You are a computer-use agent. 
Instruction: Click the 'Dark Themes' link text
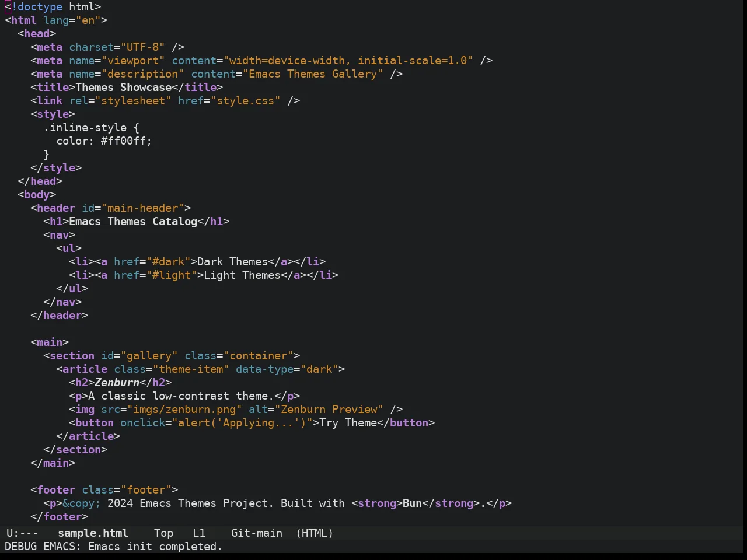[233, 261]
